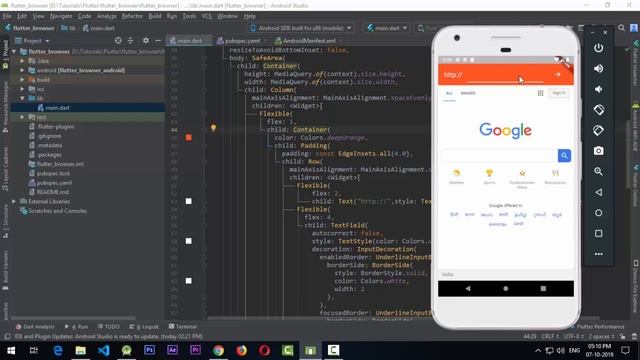Expand External Libraries node

tap(14, 202)
